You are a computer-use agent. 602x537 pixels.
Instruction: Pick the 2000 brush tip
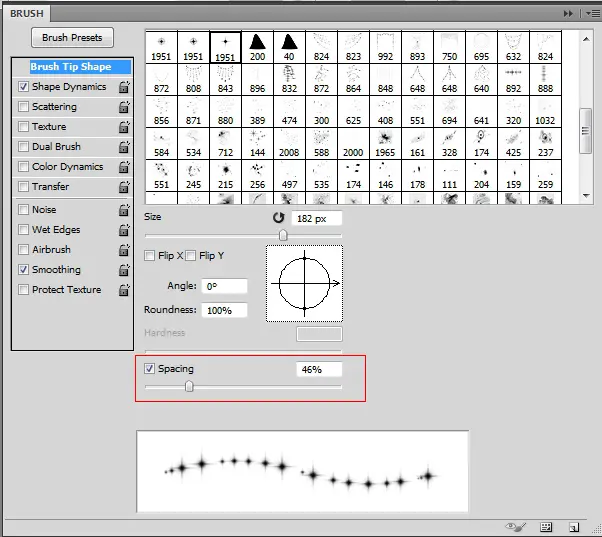pyautogui.click(x=353, y=143)
